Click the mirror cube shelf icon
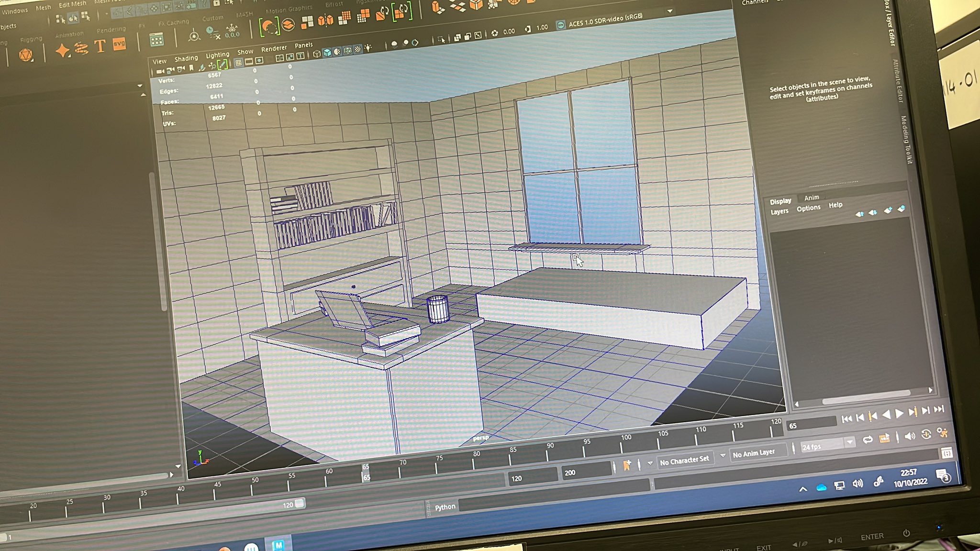Viewport: 980px width, 551px height. [325, 20]
